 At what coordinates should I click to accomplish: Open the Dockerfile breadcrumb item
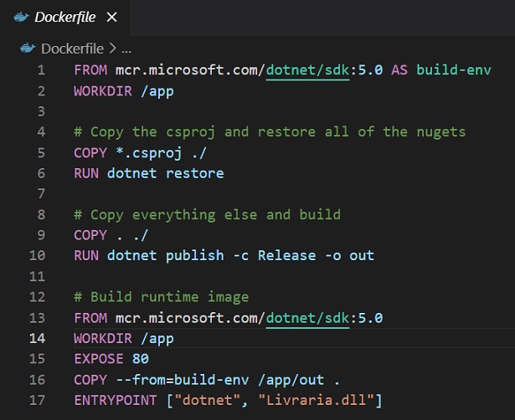click(72, 49)
